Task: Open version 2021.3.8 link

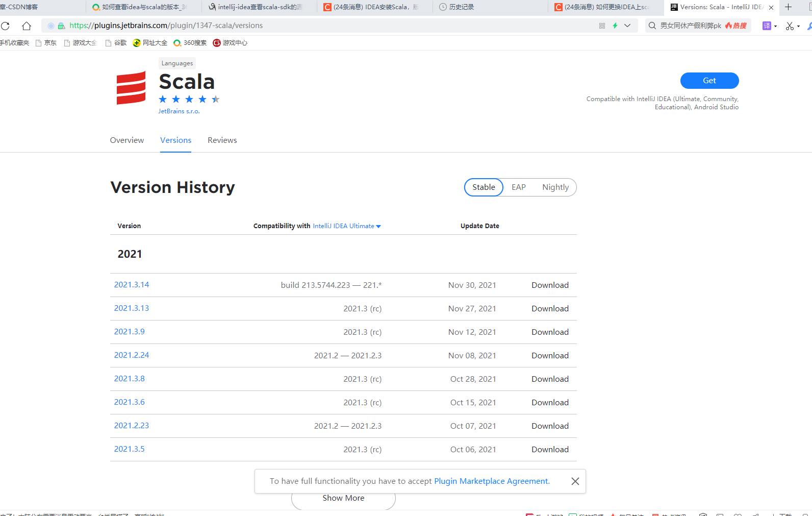Action: pos(130,379)
